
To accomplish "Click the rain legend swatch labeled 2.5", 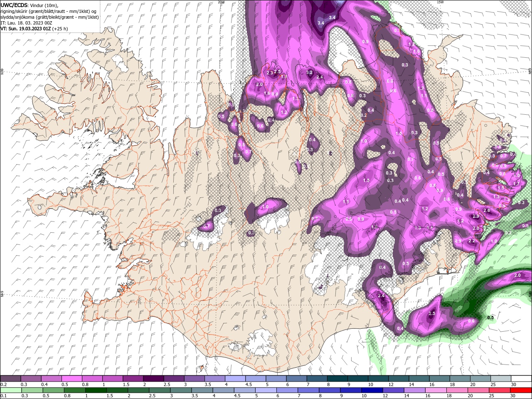I will pos(159,390).
